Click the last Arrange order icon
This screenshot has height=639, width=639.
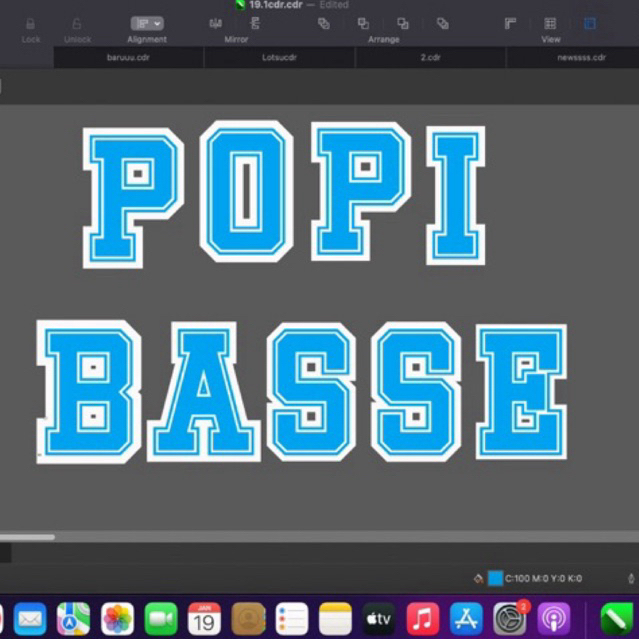pos(442,23)
